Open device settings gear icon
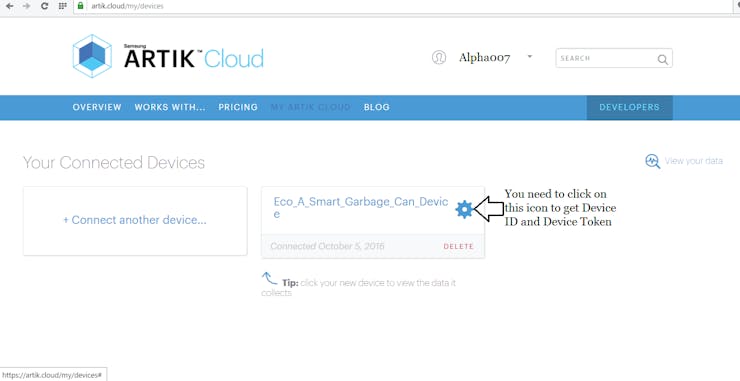Image resolution: width=740 pixels, height=381 pixels. [x=464, y=209]
